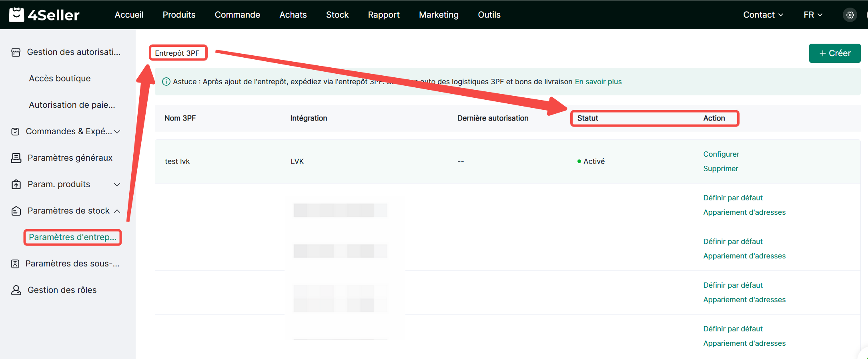
Task: Open the En savoir plus link
Action: pyautogui.click(x=598, y=82)
